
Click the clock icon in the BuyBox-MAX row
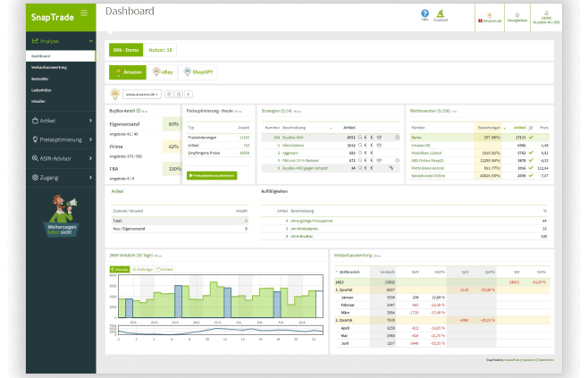click(397, 138)
